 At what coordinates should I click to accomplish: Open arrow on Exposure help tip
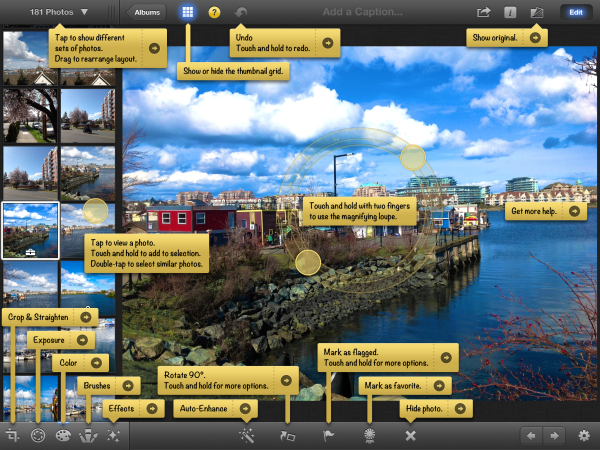pos(82,340)
